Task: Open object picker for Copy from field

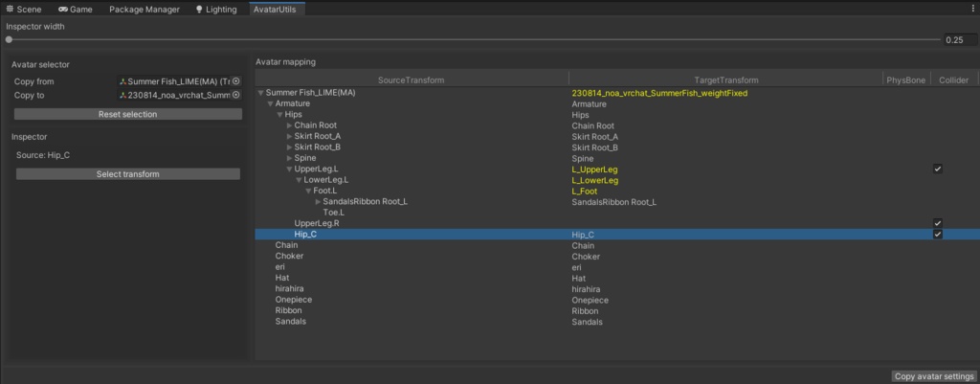Action: coord(235,81)
